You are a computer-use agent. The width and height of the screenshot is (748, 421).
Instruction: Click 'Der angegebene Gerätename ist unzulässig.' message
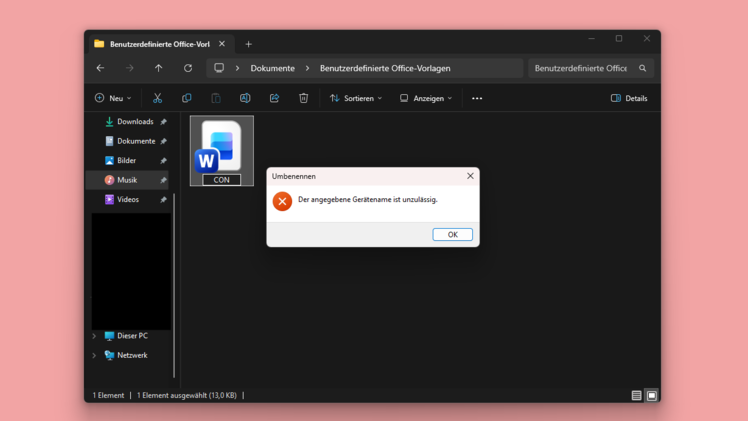[x=367, y=200]
